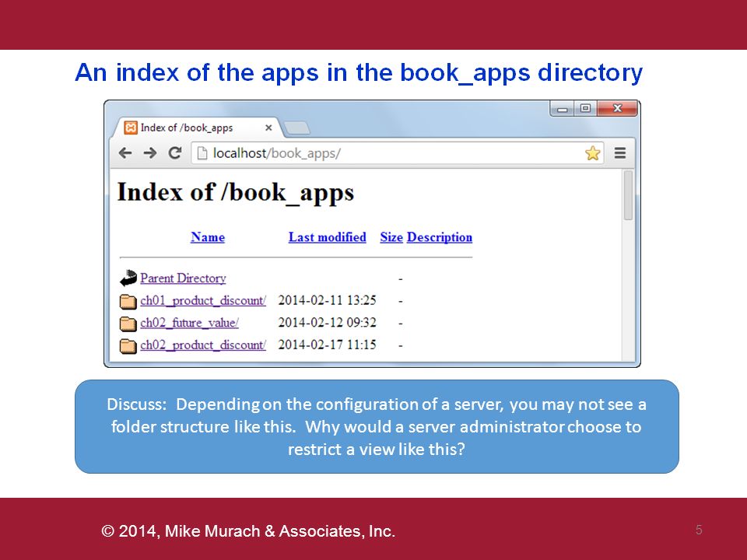
Task: Click the browser back arrow
Action: coord(125,153)
